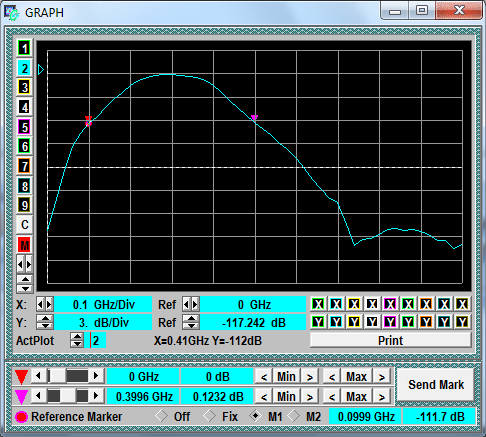Viewport: 486px width, 437px height.
Task: Click the horizontal arrows icon in sidebar
Action: pos(24,265)
